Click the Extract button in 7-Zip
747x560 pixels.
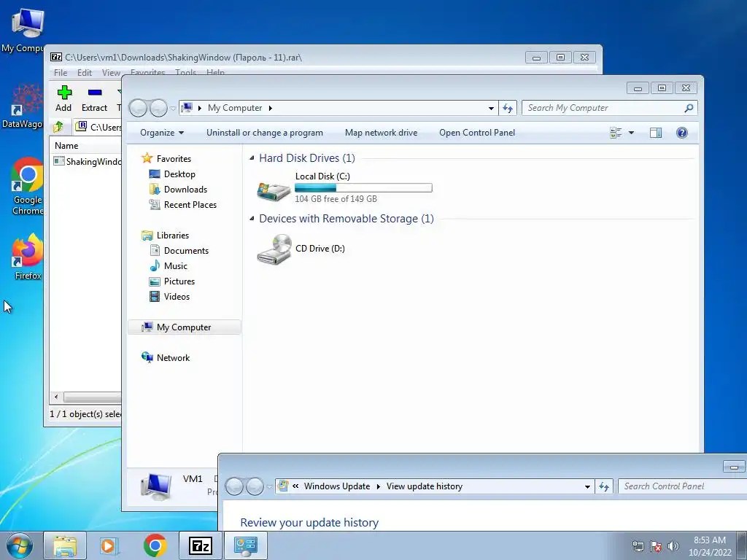(x=94, y=98)
